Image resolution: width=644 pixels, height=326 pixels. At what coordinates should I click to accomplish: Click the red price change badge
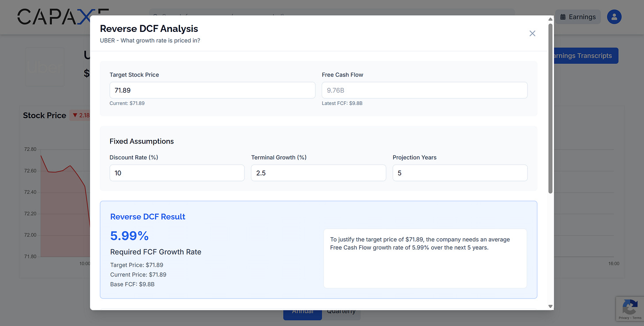click(80, 115)
